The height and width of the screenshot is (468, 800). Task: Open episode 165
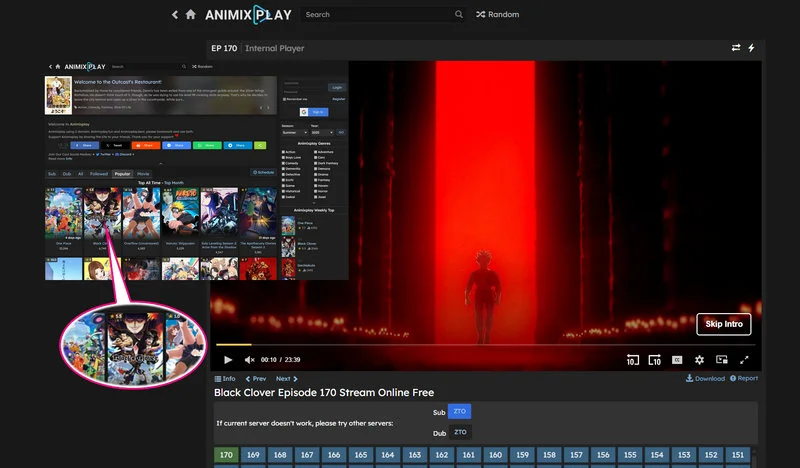coord(361,455)
